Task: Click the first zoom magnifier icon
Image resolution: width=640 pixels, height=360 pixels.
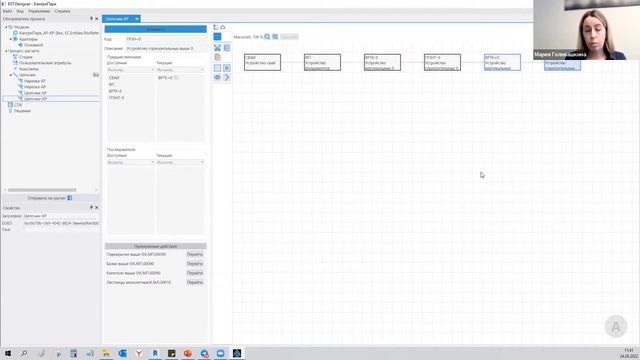Action: pyautogui.click(x=267, y=37)
